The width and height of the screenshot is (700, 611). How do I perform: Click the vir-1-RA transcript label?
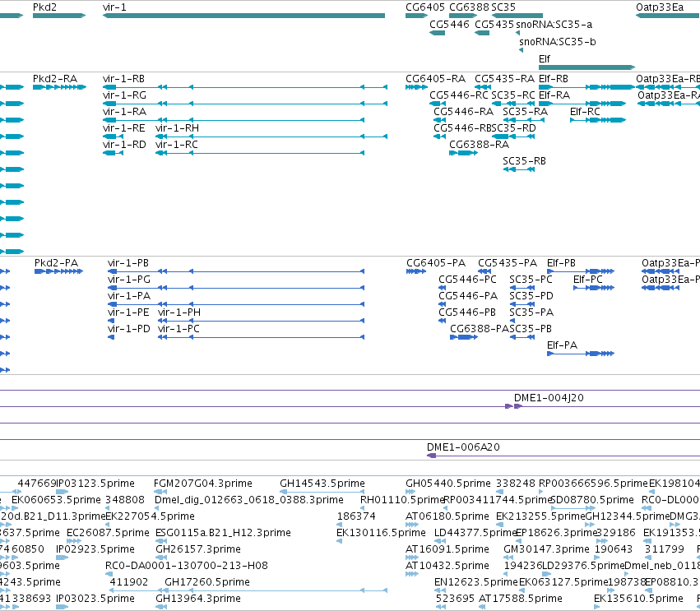tap(124, 112)
